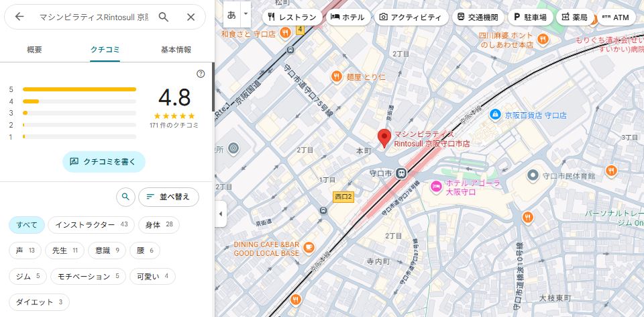Image resolution: width=644 pixels, height=317 pixels.
Task: Click the side panel vertical scrollbar
Action: 213,87
